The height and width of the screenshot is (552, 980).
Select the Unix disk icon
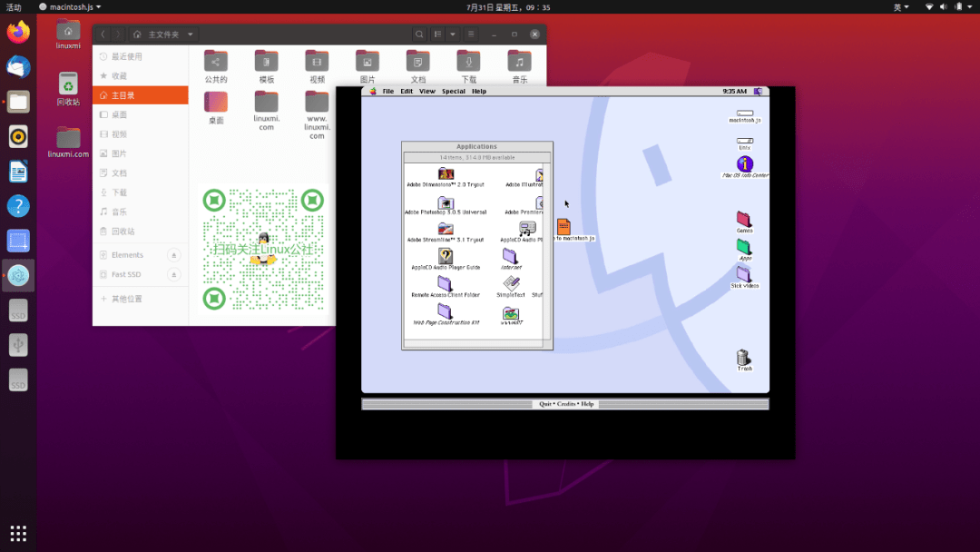click(x=744, y=143)
